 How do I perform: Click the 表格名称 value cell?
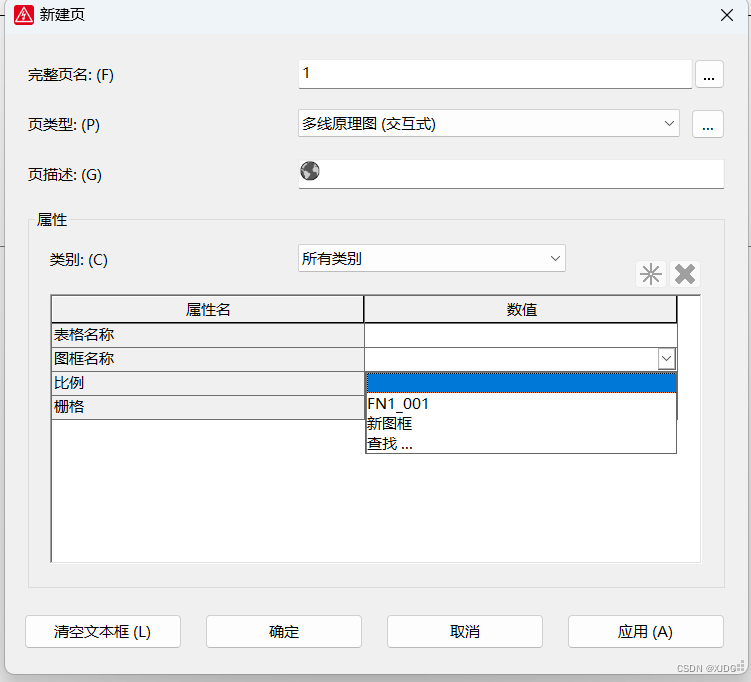click(520, 335)
